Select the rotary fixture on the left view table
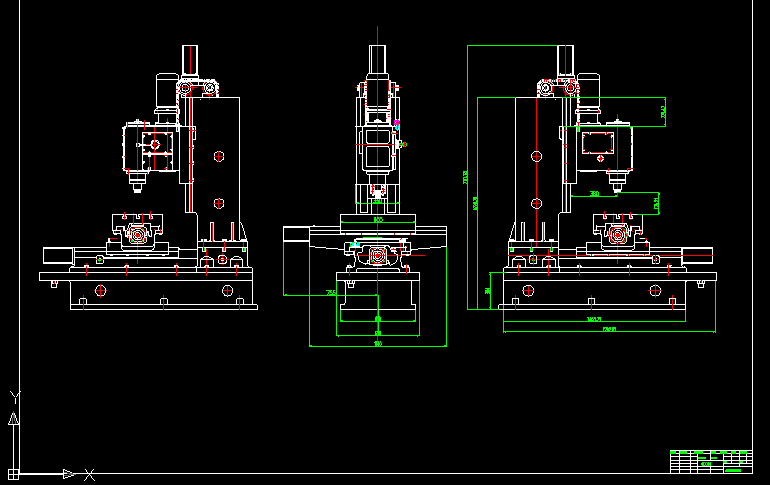 point(139,235)
